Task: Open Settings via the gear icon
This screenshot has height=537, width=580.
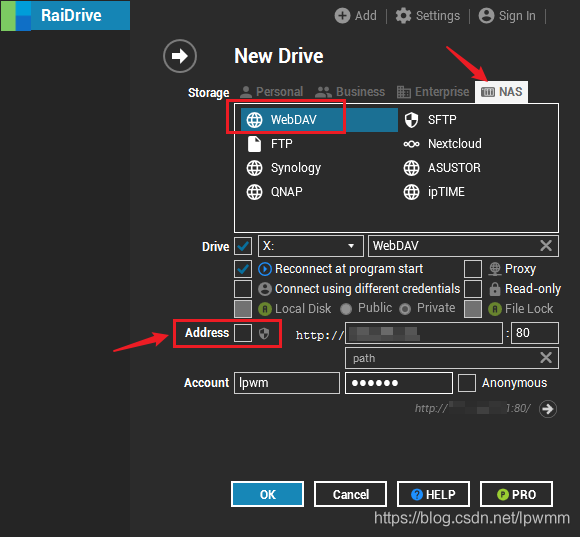Action: click(403, 16)
